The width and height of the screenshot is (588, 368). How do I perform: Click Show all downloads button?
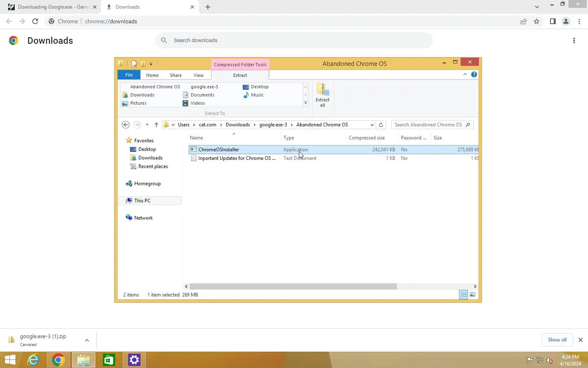[557, 340]
